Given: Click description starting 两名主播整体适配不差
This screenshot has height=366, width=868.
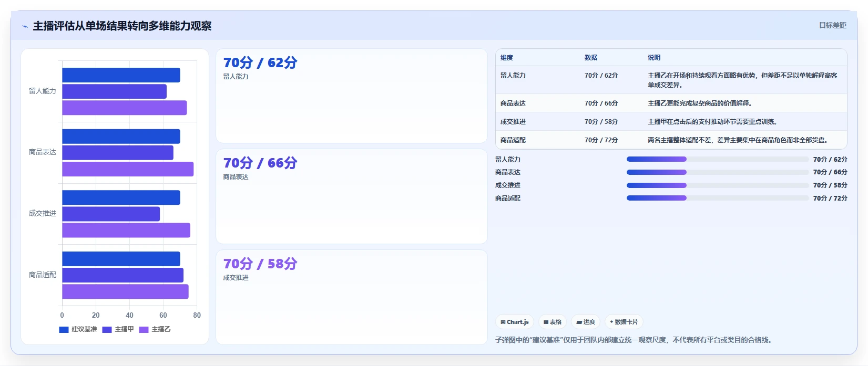Looking at the screenshot, I should (x=738, y=140).
